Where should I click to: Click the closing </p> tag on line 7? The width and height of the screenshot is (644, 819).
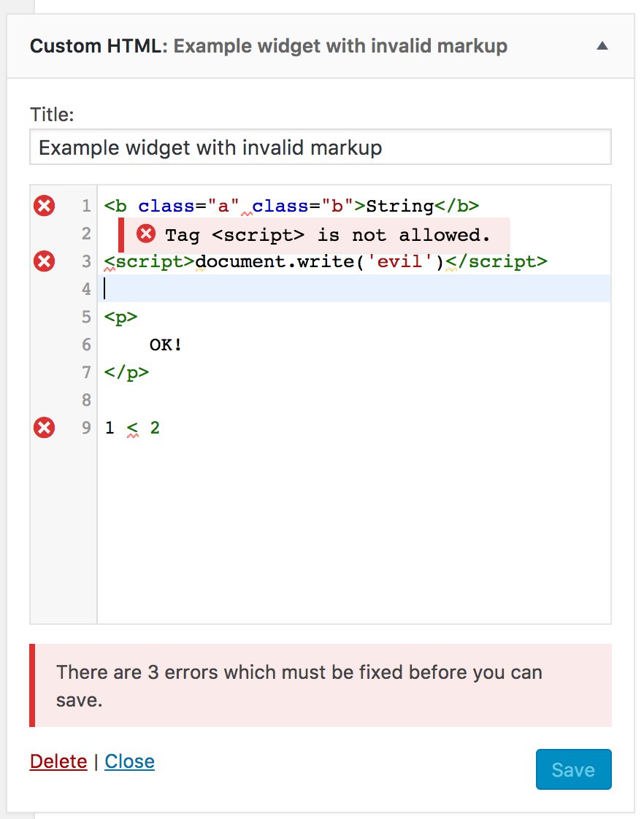(x=126, y=372)
